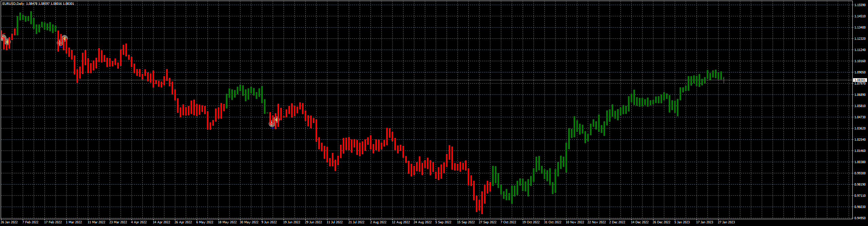Click the 10 Nov 2022 date label
This screenshot has height=226, width=868.
pos(575,222)
